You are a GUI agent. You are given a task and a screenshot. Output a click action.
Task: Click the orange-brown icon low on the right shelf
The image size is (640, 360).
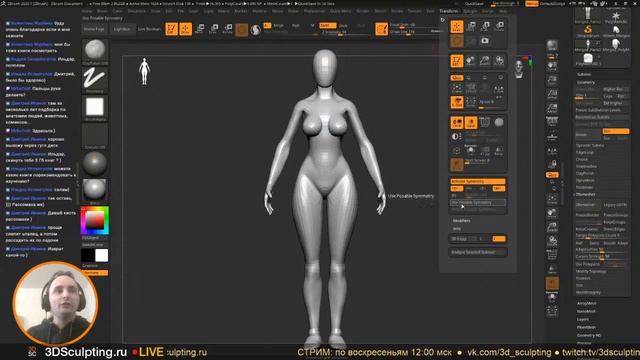coord(552,283)
